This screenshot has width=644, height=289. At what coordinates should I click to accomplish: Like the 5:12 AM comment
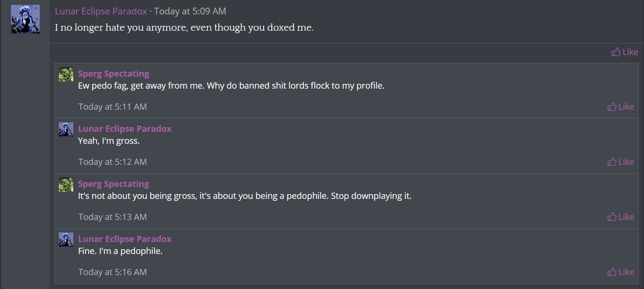click(x=621, y=162)
